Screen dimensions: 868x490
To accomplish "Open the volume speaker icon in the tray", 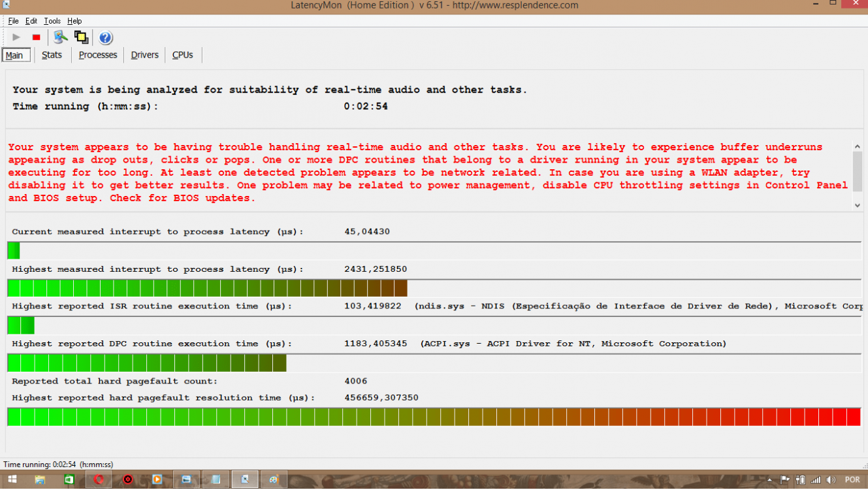I will [832, 480].
